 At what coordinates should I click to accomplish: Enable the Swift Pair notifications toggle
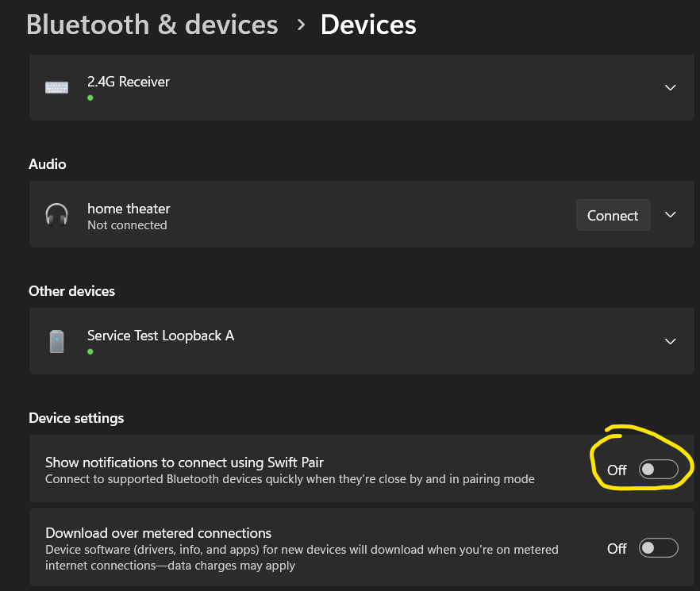coord(658,470)
